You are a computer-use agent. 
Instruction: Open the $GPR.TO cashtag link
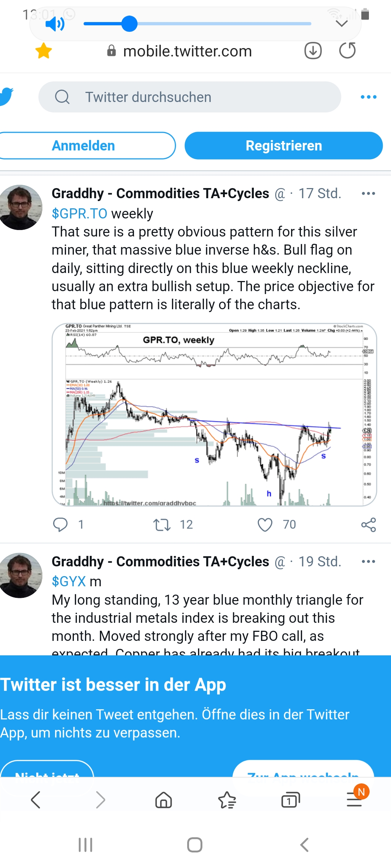[x=79, y=214]
